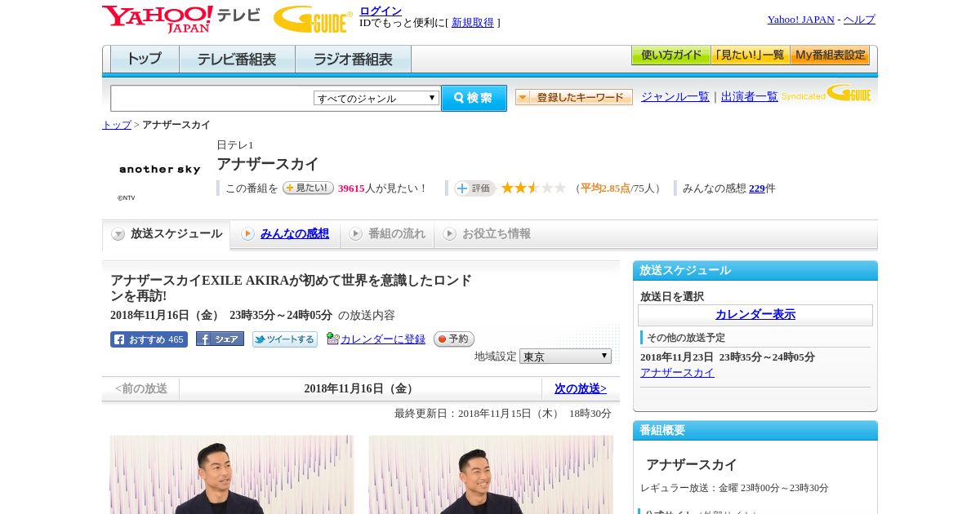The width and height of the screenshot is (980, 514).
Task: Click the Yahoo! JAPAN テレビ logo
Action: pyautogui.click(x=181, y=19)
